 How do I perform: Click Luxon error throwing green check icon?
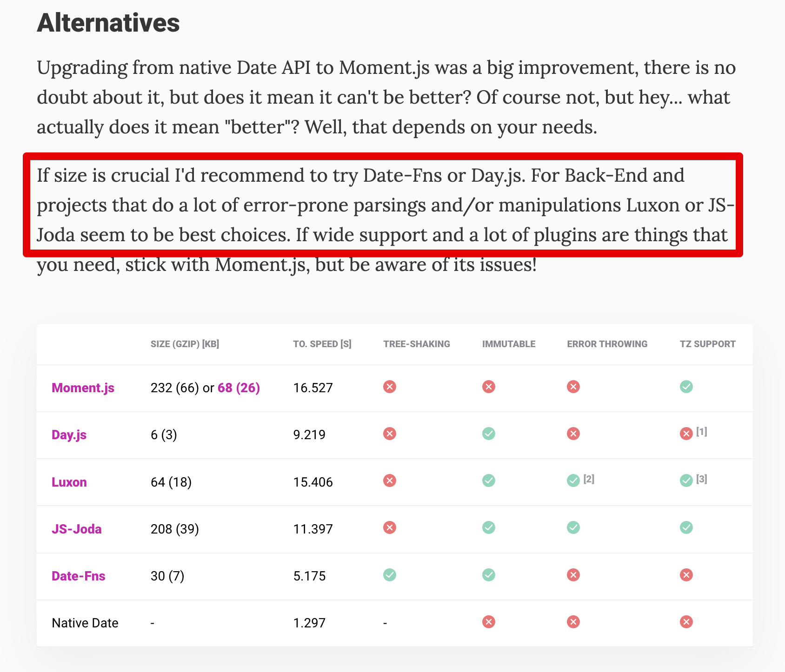click(573, 481)
